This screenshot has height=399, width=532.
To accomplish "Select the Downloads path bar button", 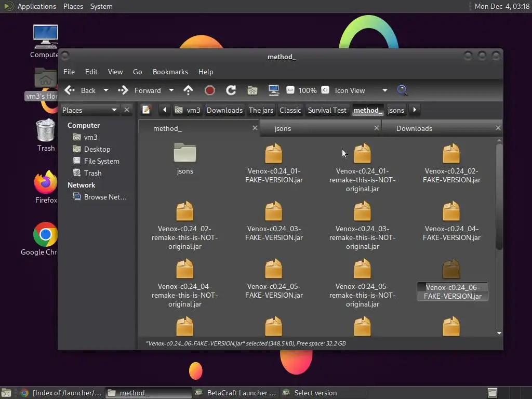I will (224, 110).
